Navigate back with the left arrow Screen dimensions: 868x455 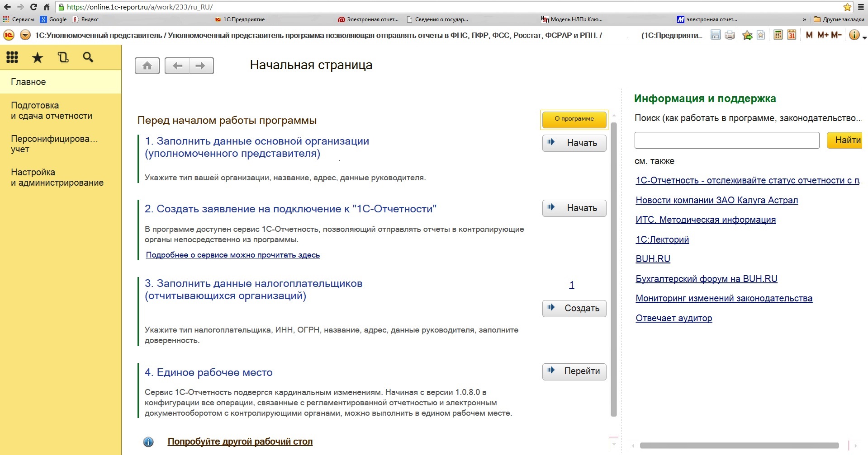pos(177,66)
